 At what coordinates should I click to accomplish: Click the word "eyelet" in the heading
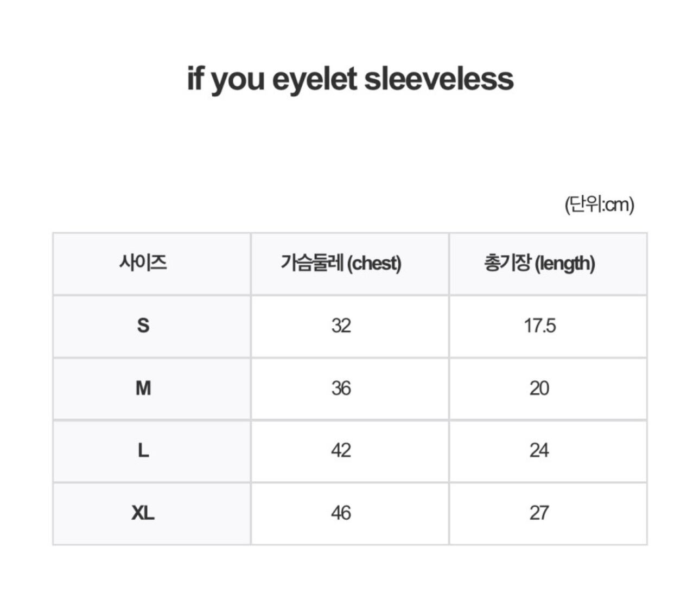pyautogui.click(x=314, y=80)
